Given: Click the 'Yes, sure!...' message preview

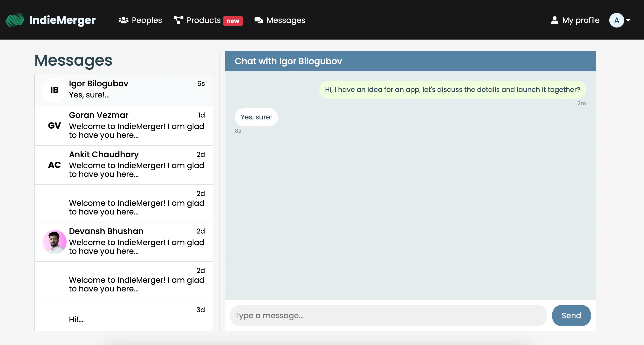Looking at the screenshot, I should coord(89,95).
